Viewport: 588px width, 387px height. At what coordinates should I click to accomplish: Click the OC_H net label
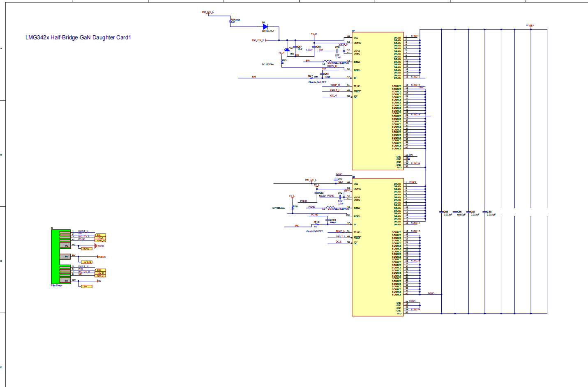pyautogui.click(x=333, y=96)
